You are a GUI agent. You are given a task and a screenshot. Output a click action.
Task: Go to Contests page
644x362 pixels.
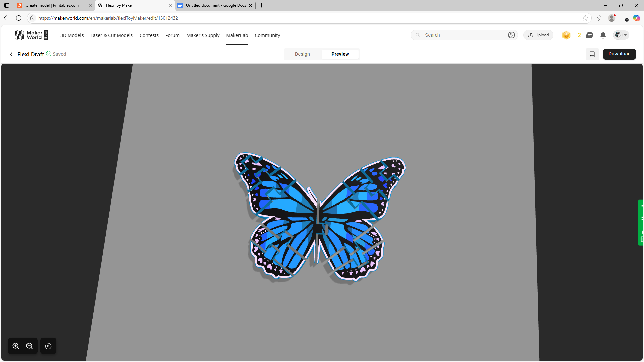[149, 35]
